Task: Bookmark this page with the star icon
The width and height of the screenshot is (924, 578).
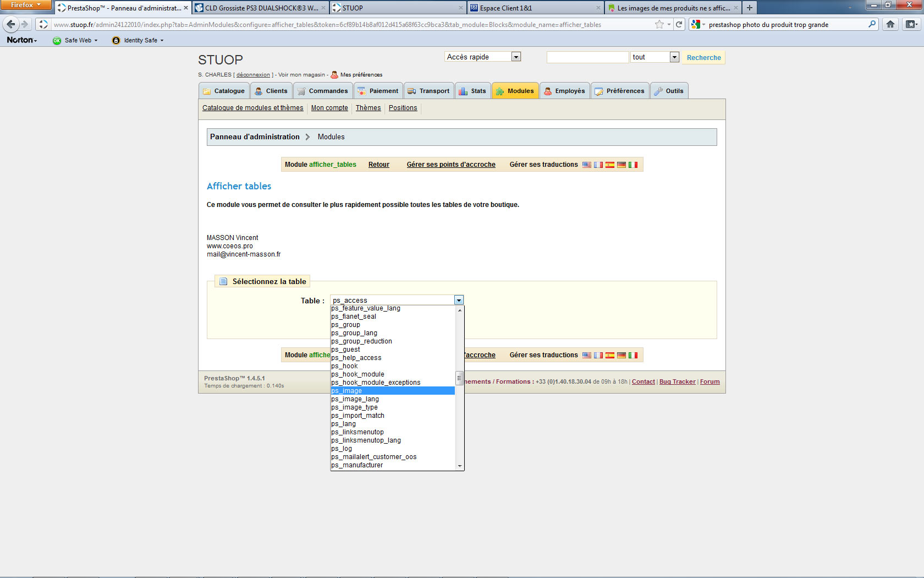Action: pos(659,24)
